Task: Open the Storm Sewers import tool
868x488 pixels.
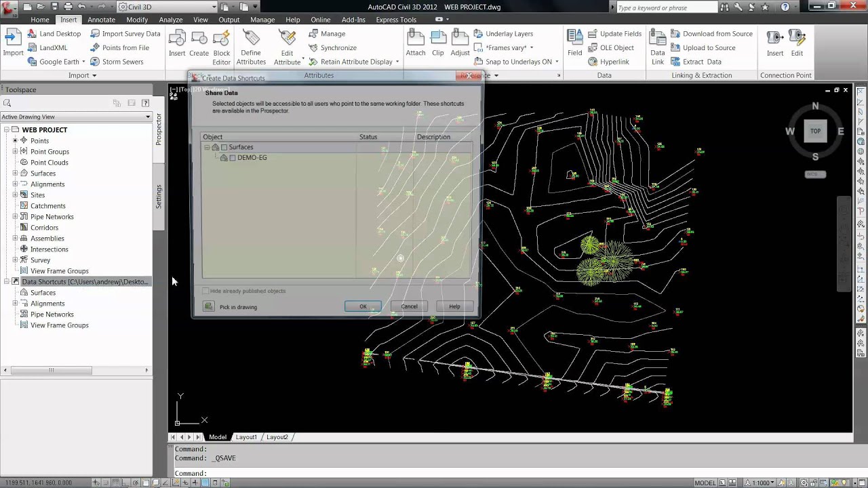Action: pos(117,62)
